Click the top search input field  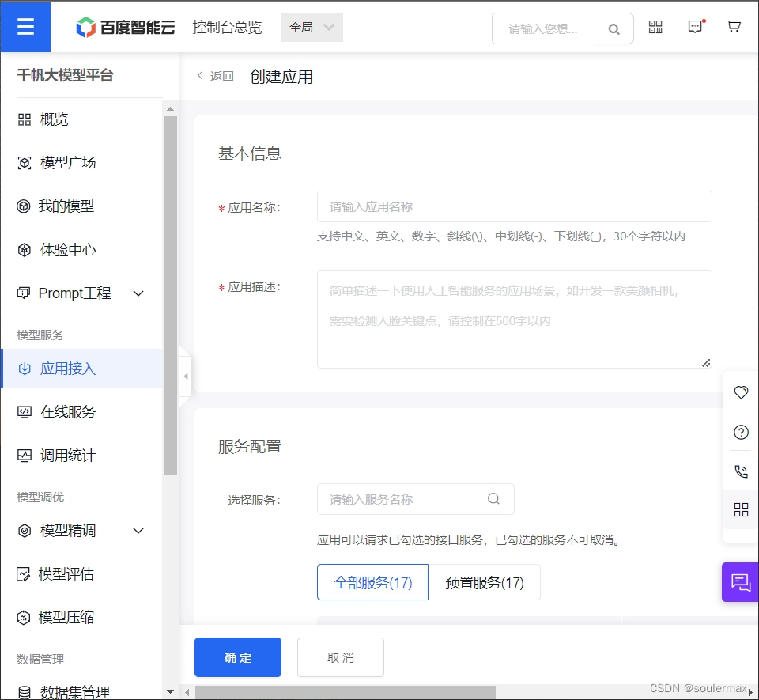(562, 28)
